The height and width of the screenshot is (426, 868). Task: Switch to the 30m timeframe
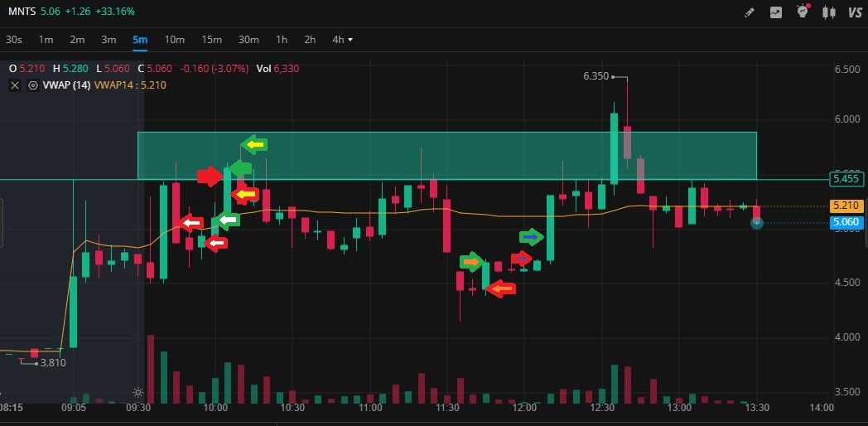coord(248,39)
